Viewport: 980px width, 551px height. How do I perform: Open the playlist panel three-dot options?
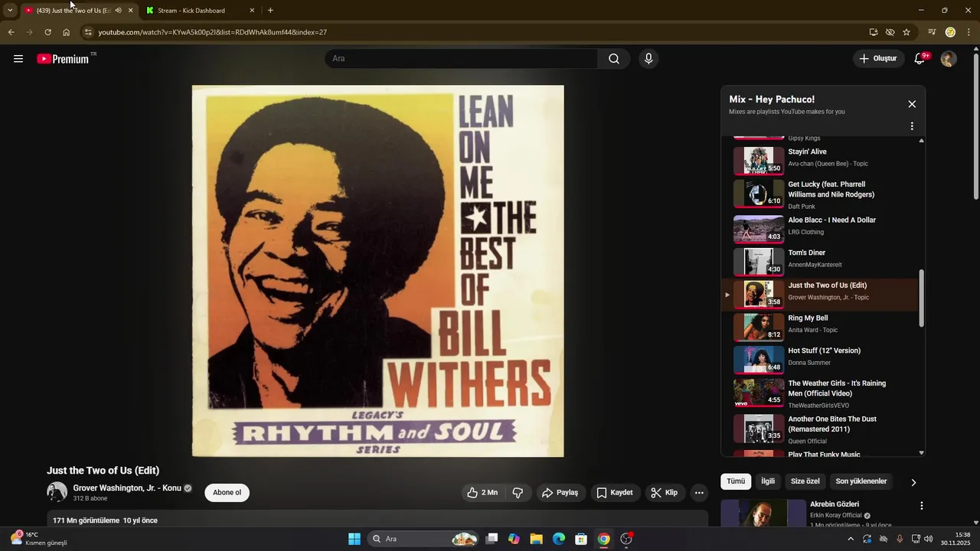point(912,126)
